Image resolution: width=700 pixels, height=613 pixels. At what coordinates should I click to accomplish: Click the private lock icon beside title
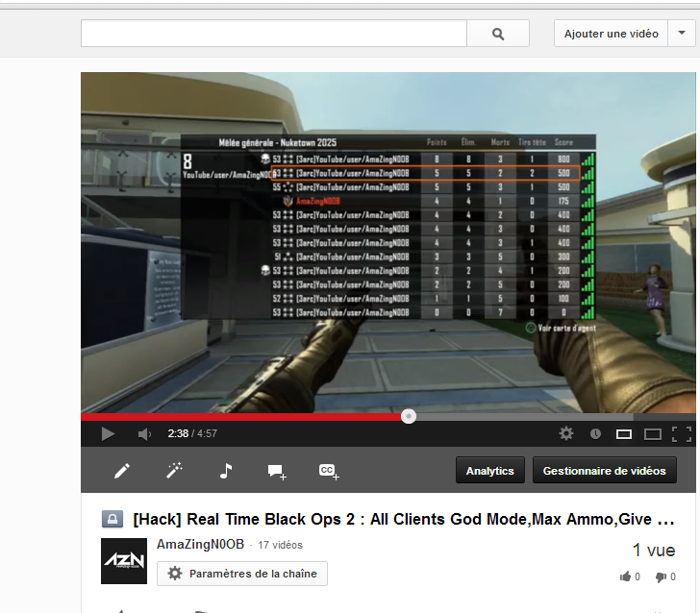coord(112,519)
